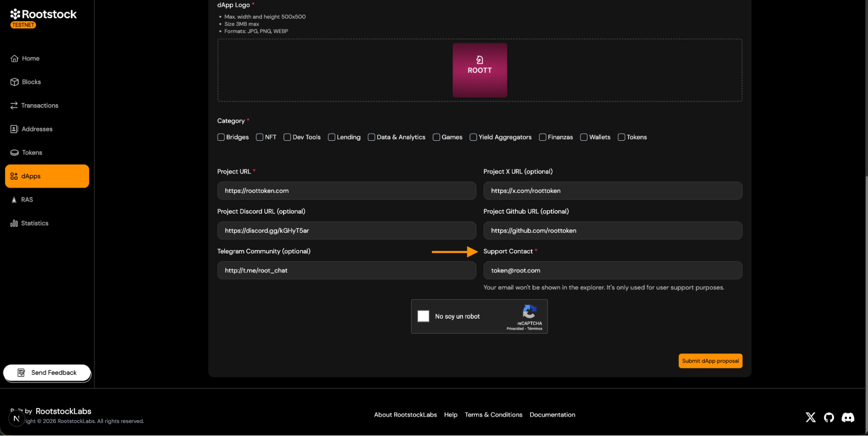The width and height of the screenshot is (868, 436).
Task: Focus the Support Contact email field
Action: [x=612, y=270]
